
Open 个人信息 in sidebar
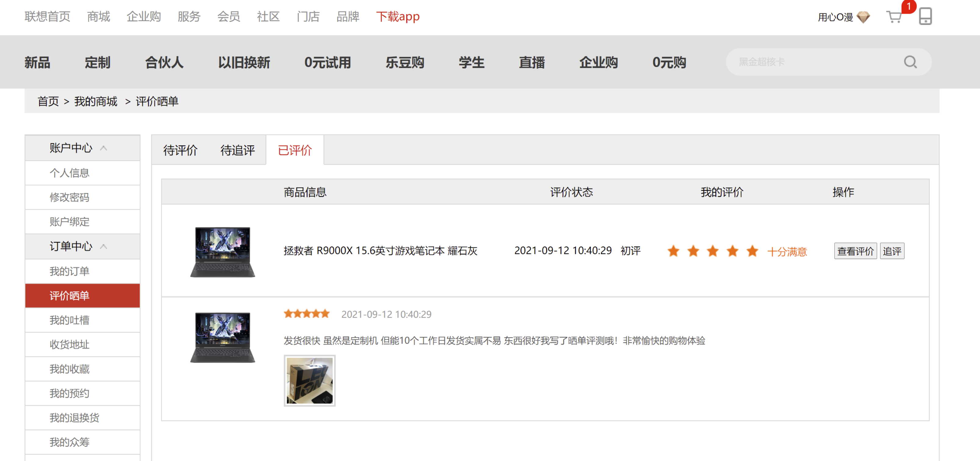[x=83, y=173]
